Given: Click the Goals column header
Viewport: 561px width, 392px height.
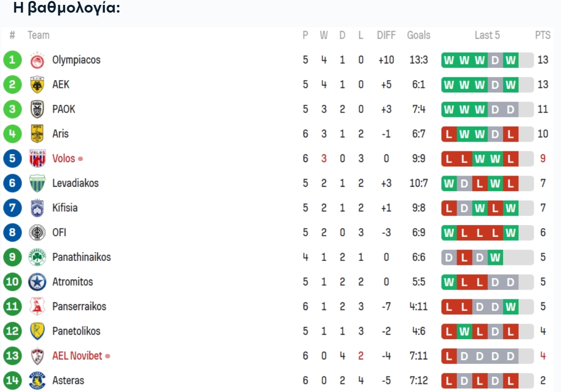Looking at the screenshot, I should (418, 35).
